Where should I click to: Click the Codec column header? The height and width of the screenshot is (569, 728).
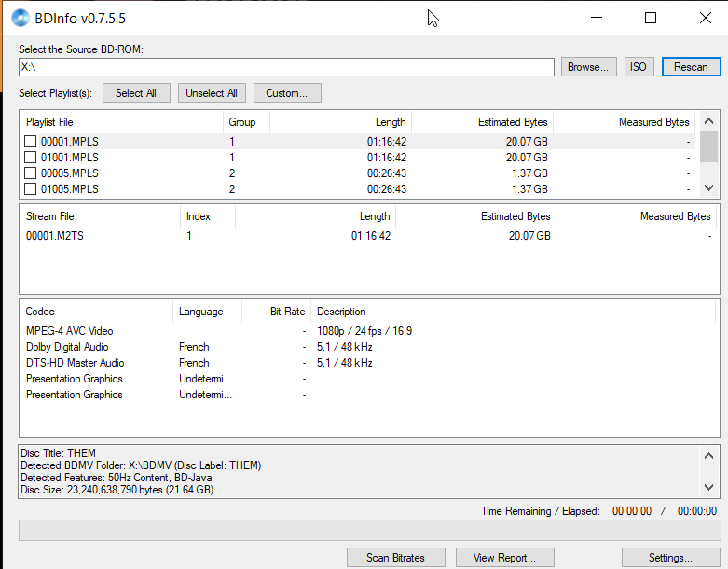click(x=96, y=312)
